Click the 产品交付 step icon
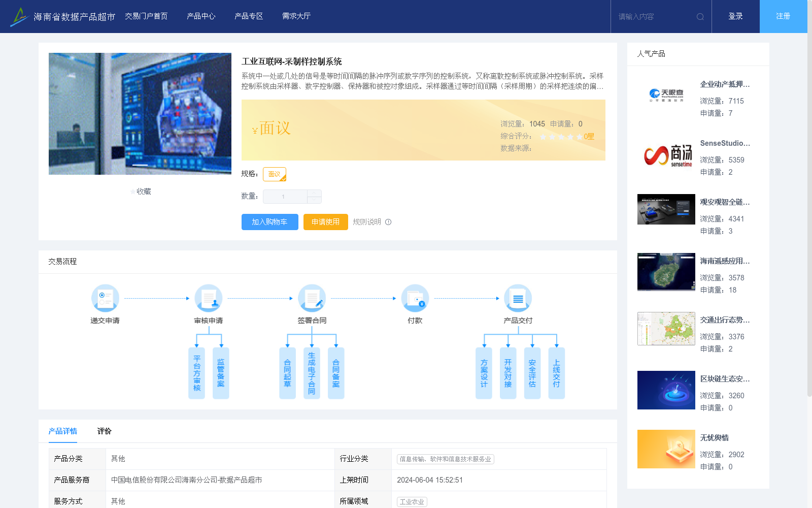Viewport: 812px width, 508px height. click(x=518, y=298)
